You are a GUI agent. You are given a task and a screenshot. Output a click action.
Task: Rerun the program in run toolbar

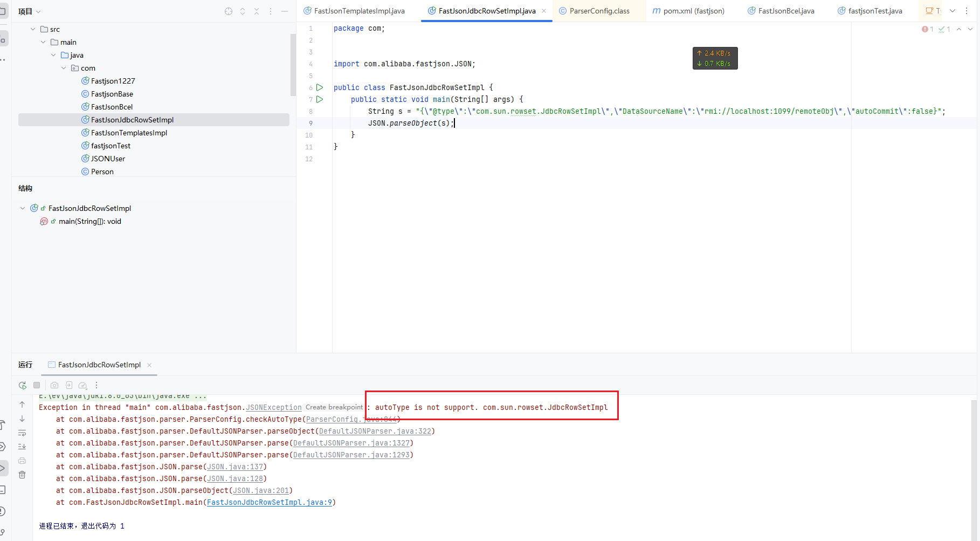(23, 385)
